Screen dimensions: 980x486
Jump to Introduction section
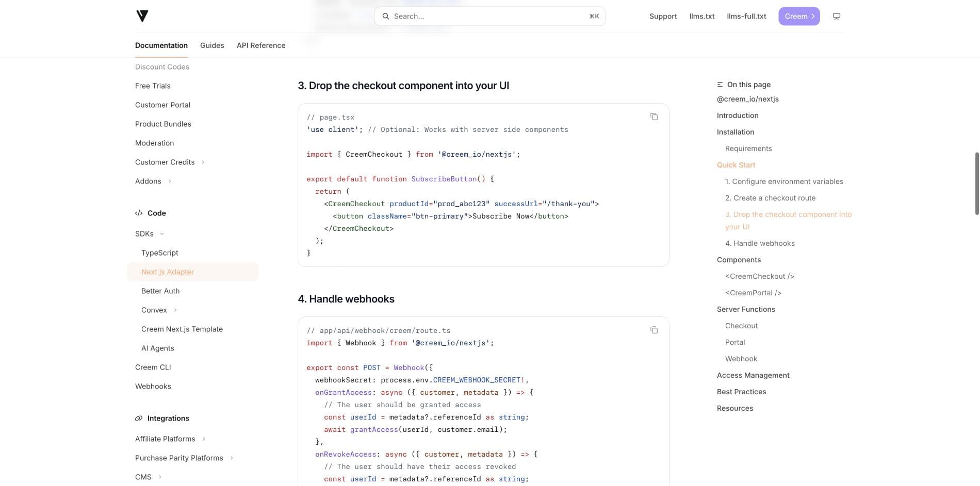(738, 115)
